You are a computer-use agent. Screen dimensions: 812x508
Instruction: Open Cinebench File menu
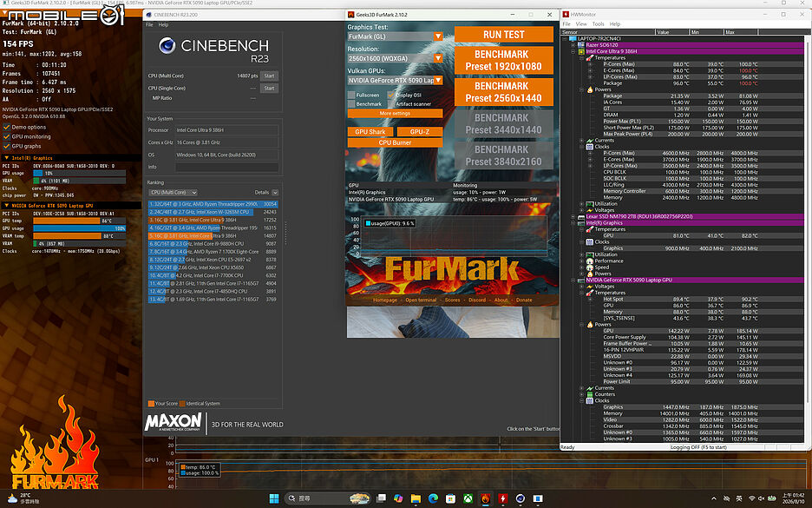pyautogui.click(x=149, y=25)
